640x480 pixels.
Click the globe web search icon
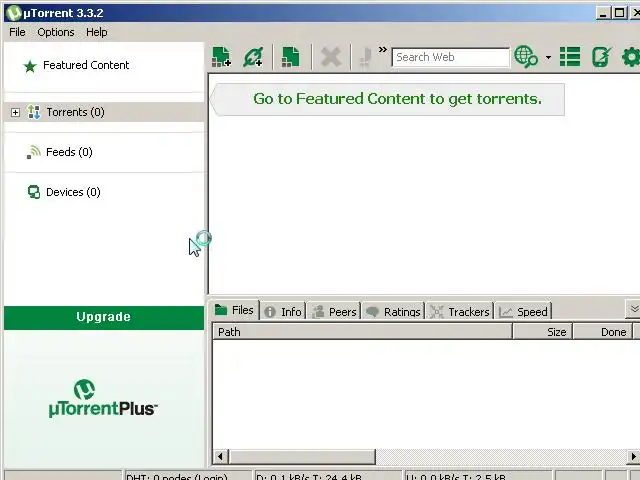tap(526, 57)
